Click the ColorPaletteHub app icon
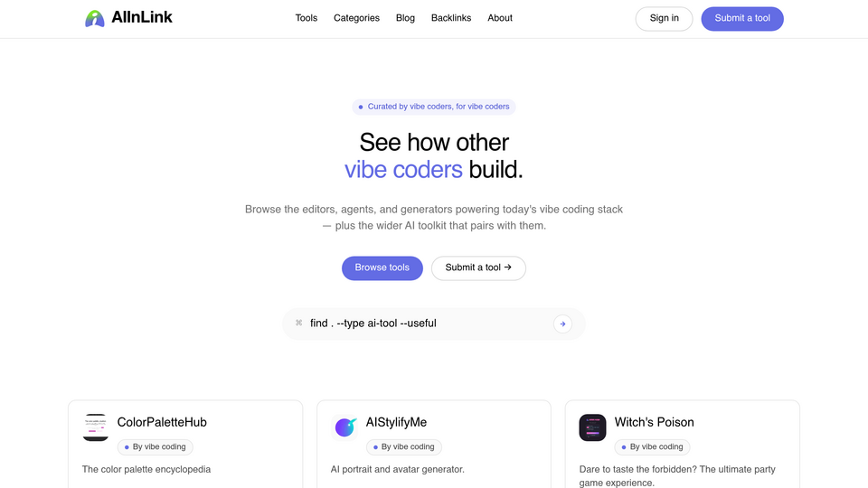This screenshot has width=868, height=488. tap(95, 427)
